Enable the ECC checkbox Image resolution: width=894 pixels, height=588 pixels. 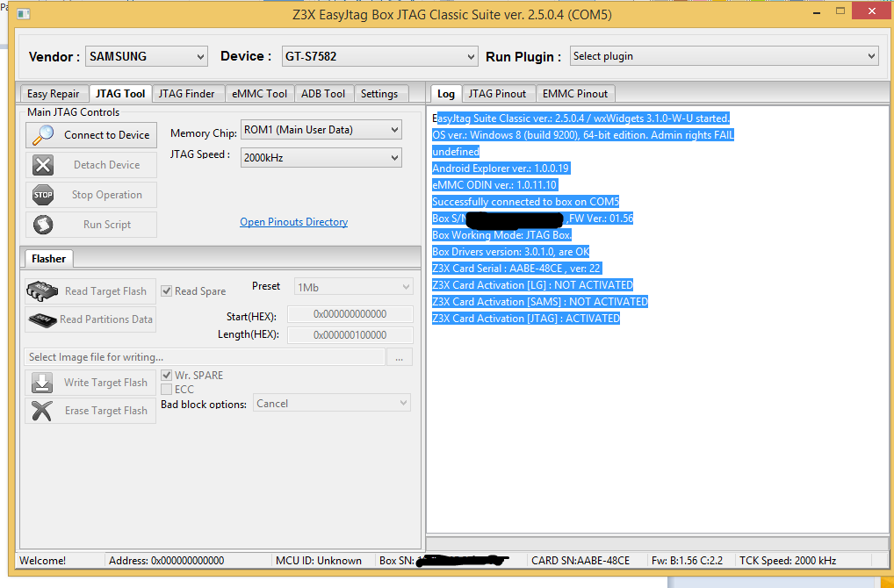pyautogui.click(x=167, y=389)
